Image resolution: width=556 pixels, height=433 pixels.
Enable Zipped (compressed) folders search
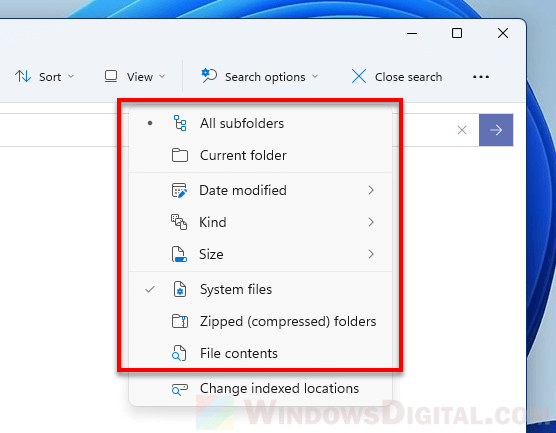click(261, 321)
